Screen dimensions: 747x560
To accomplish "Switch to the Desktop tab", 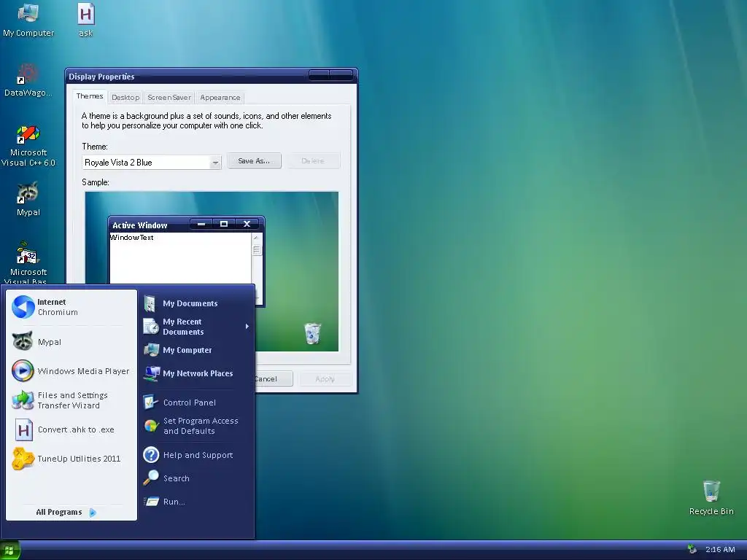I will pyautogui.click(x=125, y=98).
